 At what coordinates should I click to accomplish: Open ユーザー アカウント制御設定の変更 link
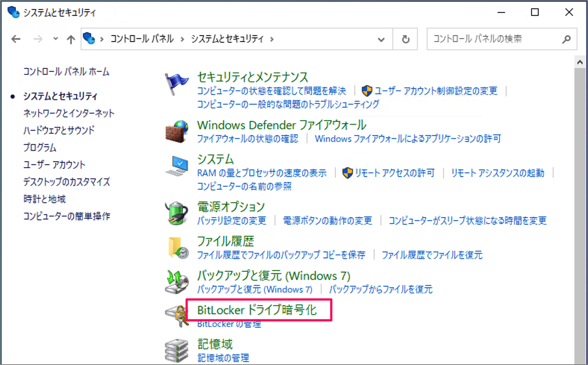pos(436,91)
